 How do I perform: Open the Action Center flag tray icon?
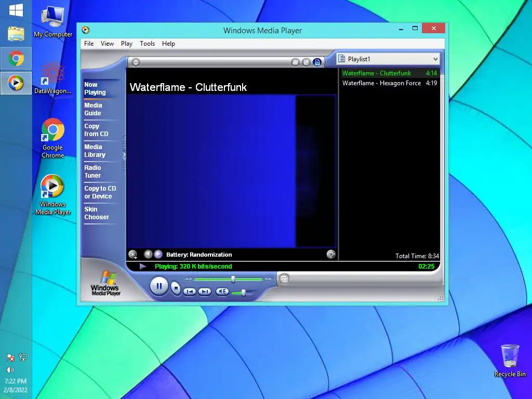tap(10, 357)
